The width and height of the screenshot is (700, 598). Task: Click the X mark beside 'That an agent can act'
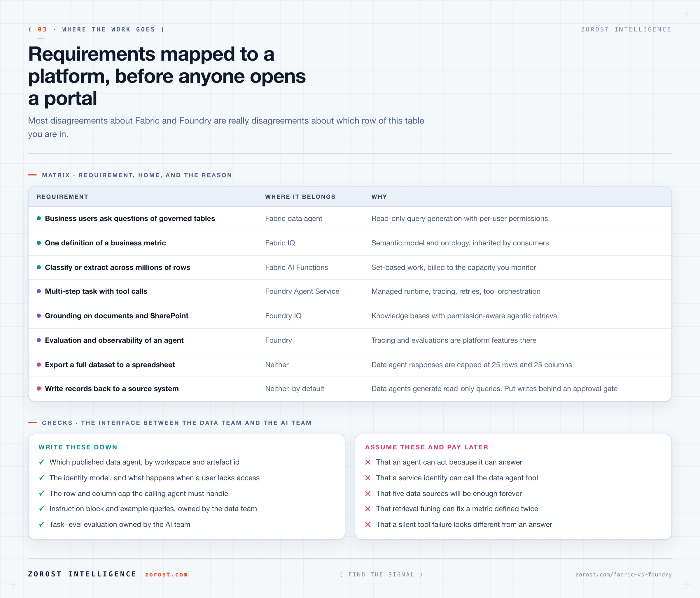pyautogui.click(x=368, y=462)
